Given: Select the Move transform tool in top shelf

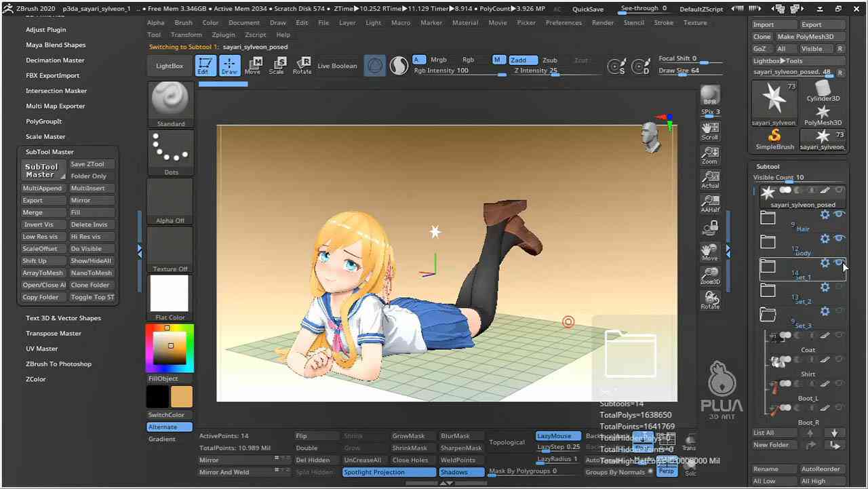Looking at the screenshot, I should click(252, 66).
